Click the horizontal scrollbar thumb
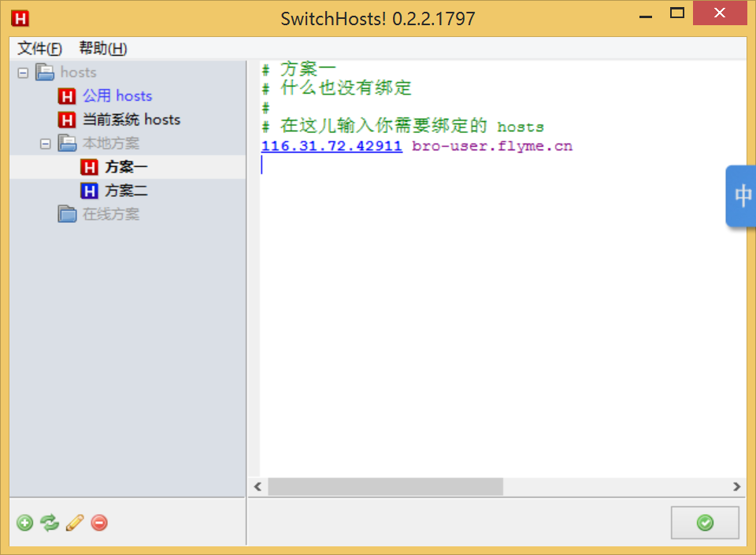Screen dimensions: 756x555 click(x=385, y=487)
